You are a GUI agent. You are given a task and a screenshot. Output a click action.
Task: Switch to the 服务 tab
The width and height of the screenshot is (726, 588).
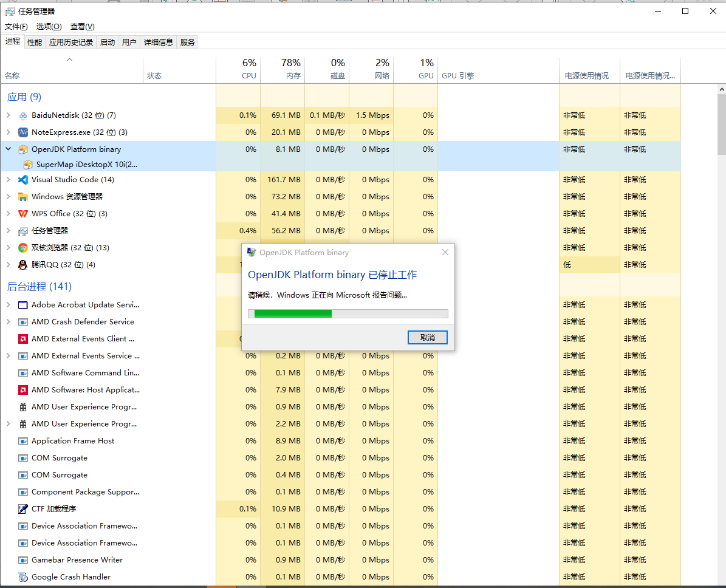click(x=188, y=42)
